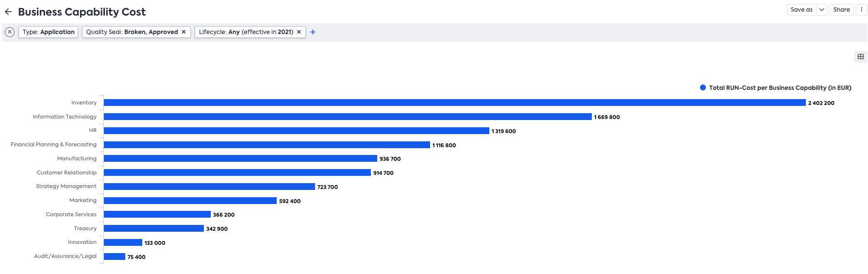This screenshot has width=868, height=274.
Task: Open the Type: Application filter
Action: (x=49, y=32)
